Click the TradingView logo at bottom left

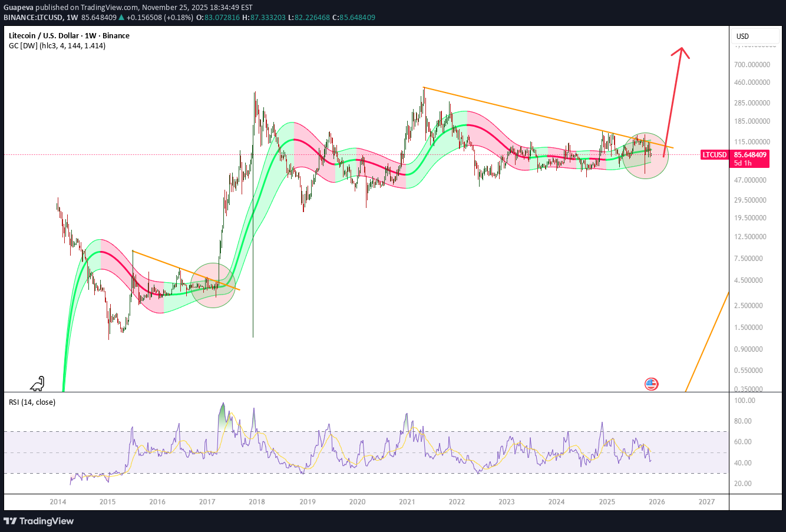[39, 521]
